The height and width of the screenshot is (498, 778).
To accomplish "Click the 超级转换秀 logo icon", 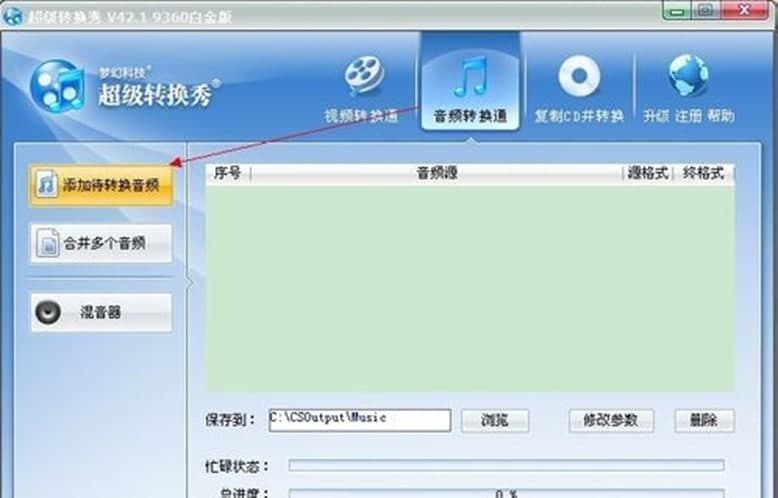I will (57, 86).
